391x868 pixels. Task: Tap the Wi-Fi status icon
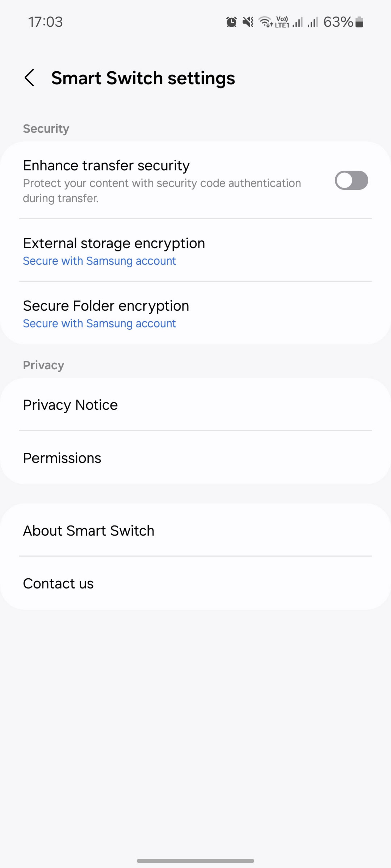point(266,22)
